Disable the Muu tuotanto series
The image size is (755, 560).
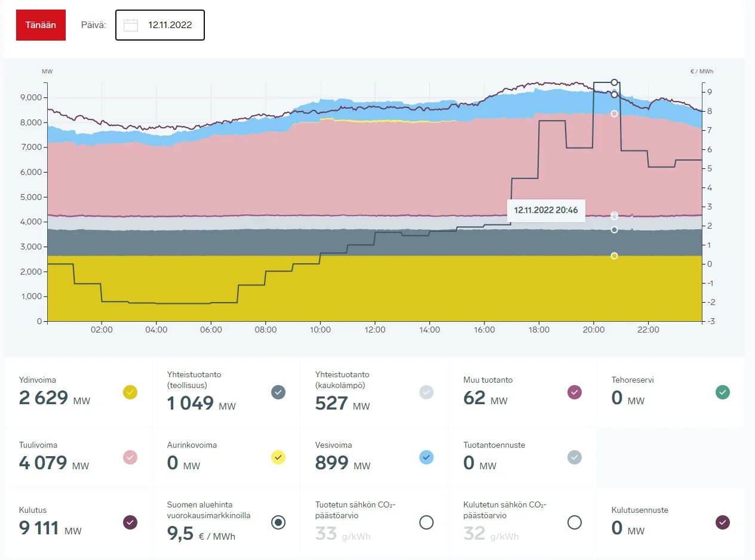tap(574, 392)
